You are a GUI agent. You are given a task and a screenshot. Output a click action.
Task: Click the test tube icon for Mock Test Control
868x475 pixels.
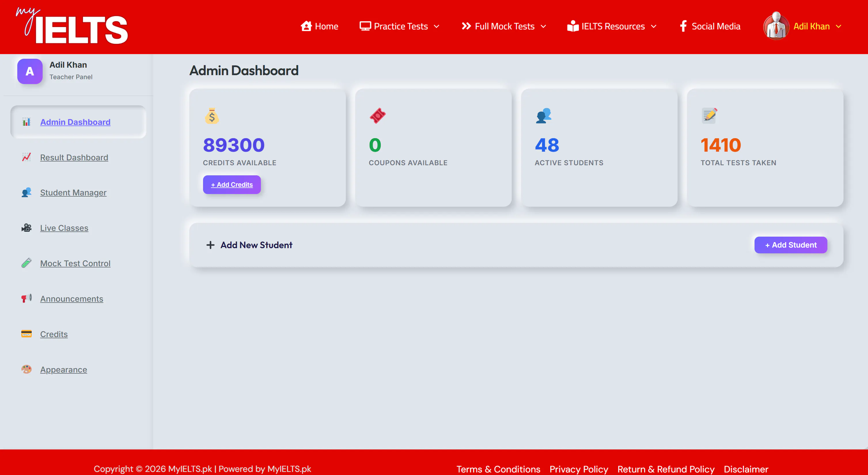point(26,263)
